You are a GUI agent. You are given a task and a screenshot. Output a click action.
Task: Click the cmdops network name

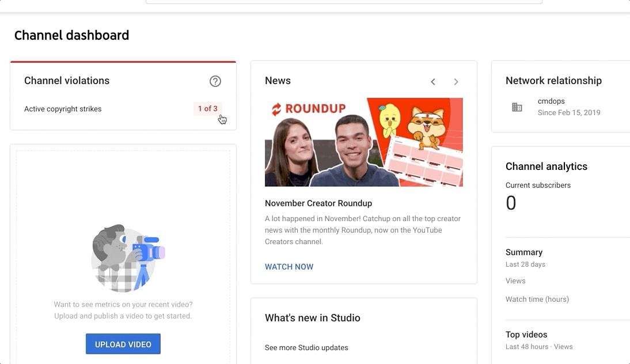click(x=551, y=101)
